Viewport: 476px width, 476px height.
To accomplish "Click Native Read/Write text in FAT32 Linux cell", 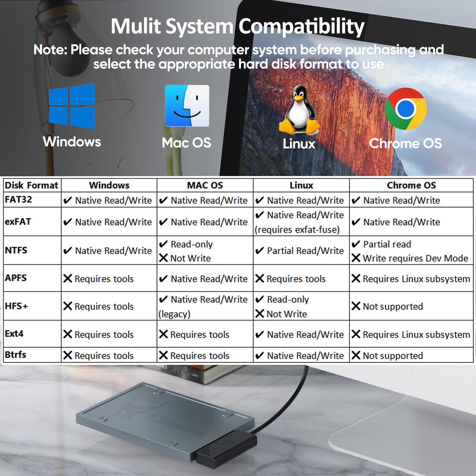I will tap(305, 200).
